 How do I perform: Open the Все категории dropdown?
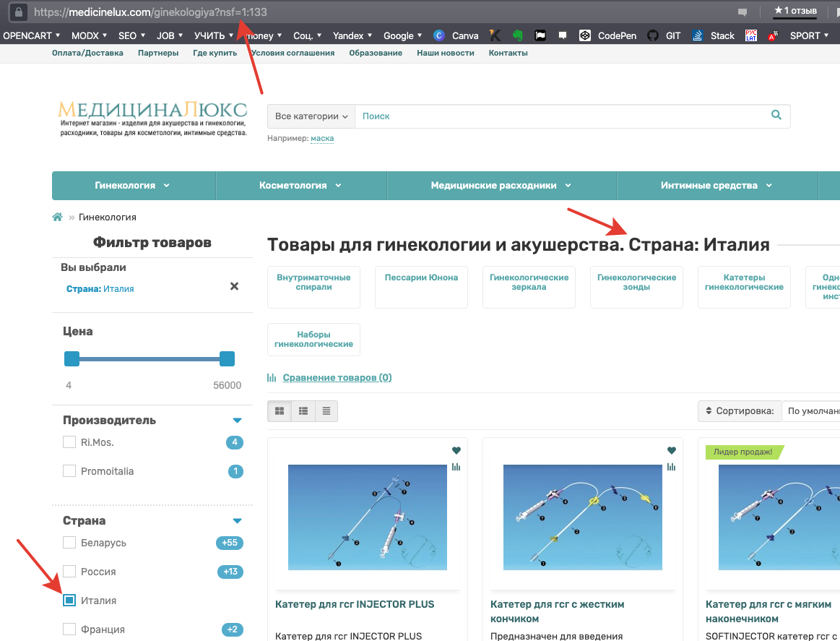311,116
